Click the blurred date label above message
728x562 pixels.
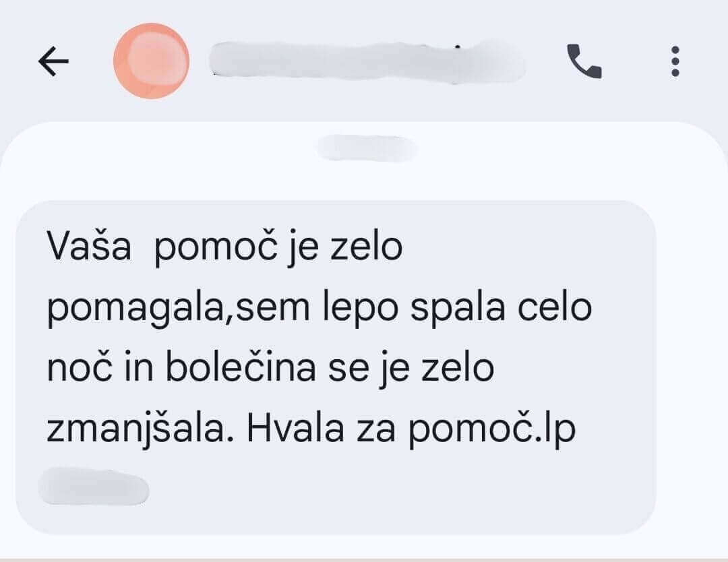[366, 148]
